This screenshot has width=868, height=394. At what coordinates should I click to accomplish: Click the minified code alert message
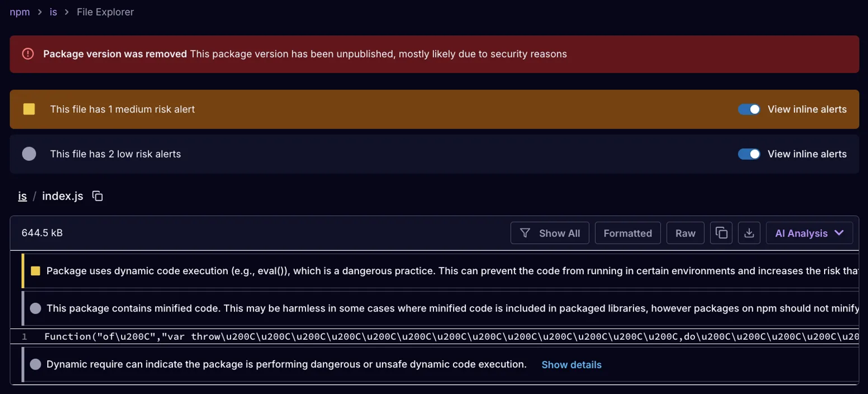pos(452,308)
